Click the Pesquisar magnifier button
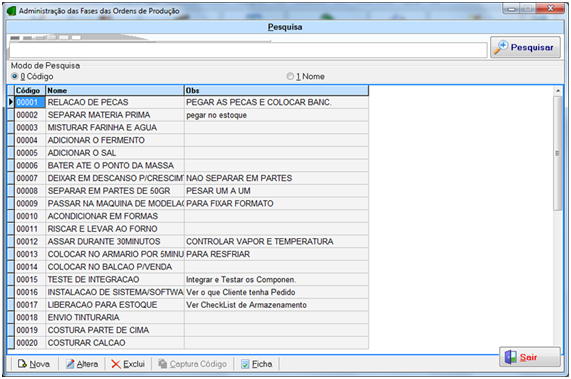Image resolution: width=571 pixels, height=379 pixels. [525, 47]
